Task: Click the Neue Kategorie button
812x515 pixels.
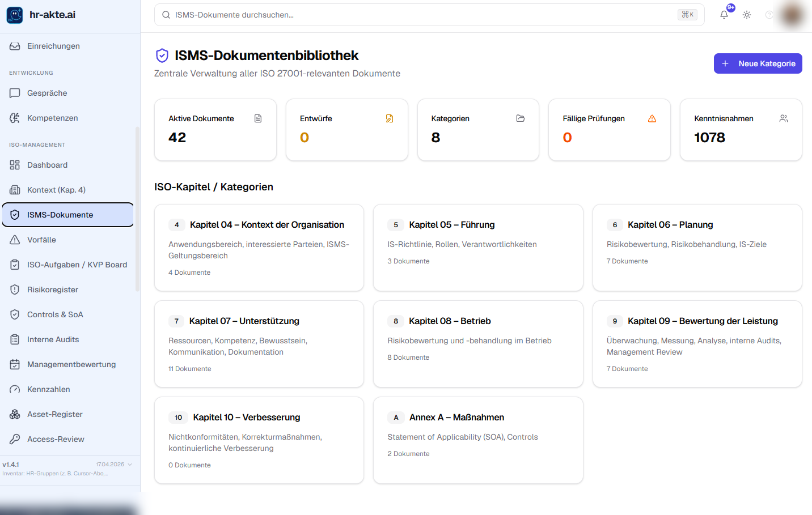Action: (758, 63)
